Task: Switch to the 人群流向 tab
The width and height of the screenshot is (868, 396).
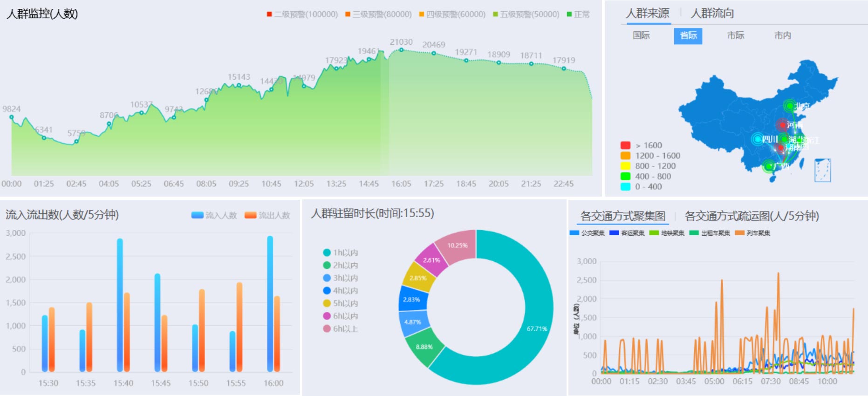Action: [x=712, y=14]
